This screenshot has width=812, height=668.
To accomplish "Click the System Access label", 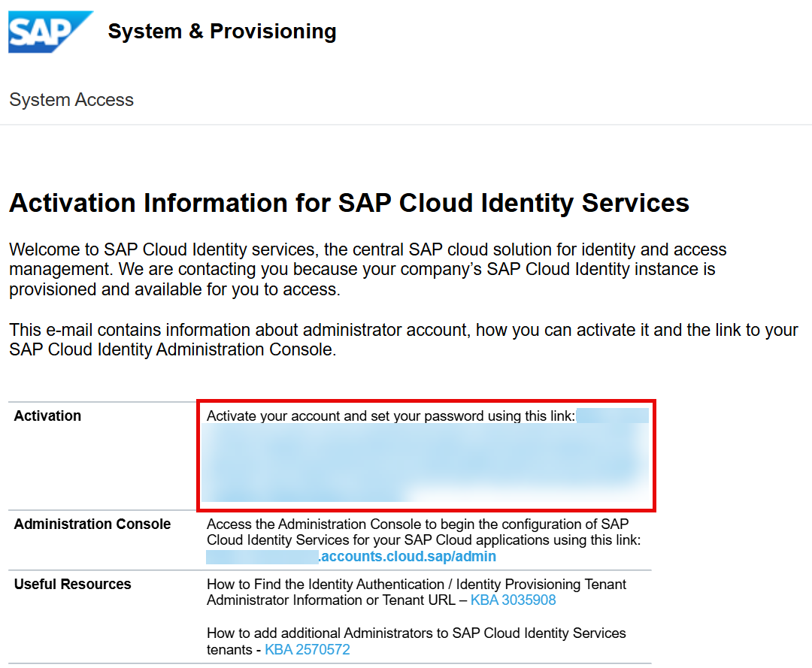I will pyautogui.click(x=71, y=99).
